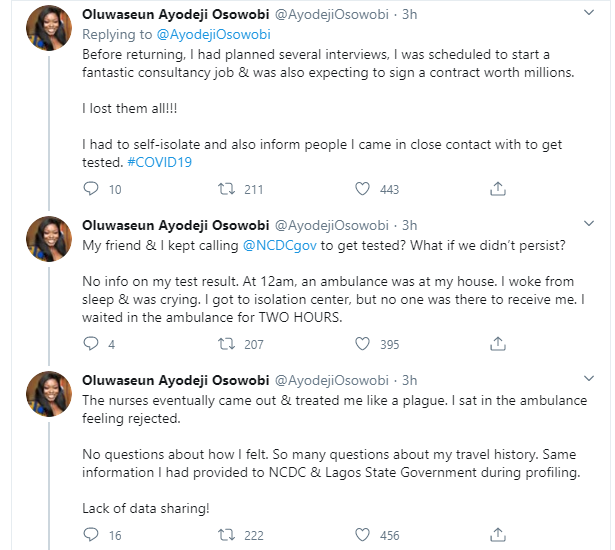The image size is (615, 550).
Task: Share the 'Lack of data sharing' tweet
Action: click(x=498, y=535)
